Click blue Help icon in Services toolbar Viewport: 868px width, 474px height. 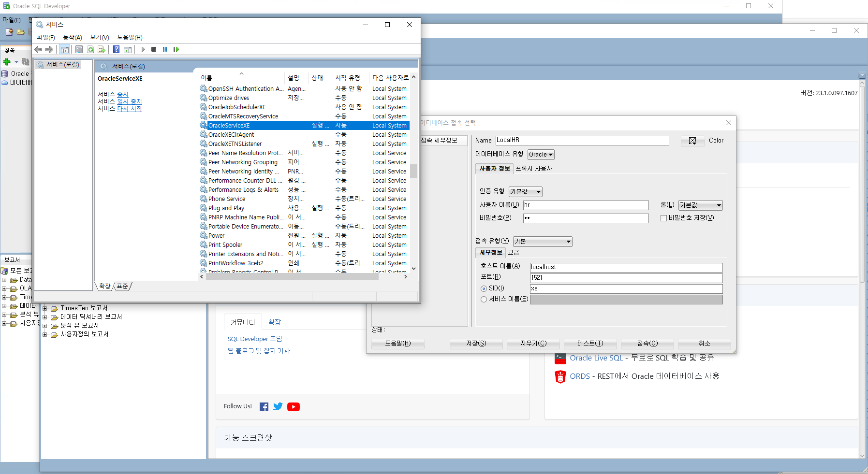(x=117, y=49)
